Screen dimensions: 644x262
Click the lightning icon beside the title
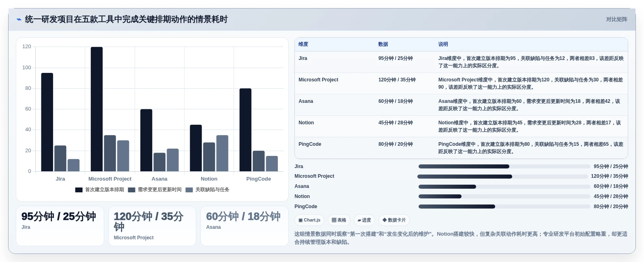pos(19,19)
